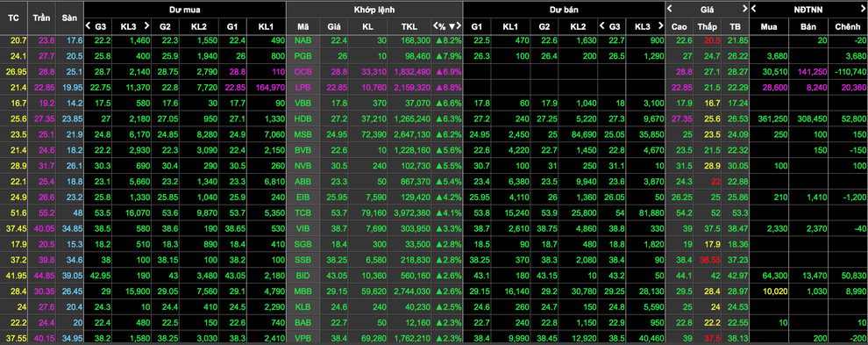Click left arrow in NĐTNN header
The width and height of the screenshot is (868, 345).
(x=754, y=8)
